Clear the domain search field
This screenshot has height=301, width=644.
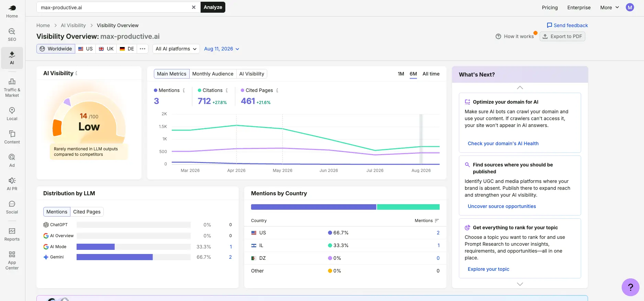(194, 7)
